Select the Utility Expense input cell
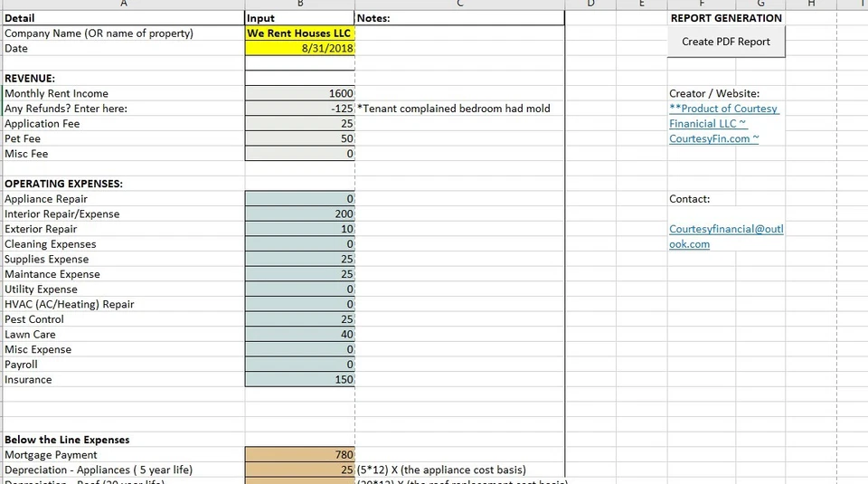This screenshot has width=868, height=484. tap(299, 289)
